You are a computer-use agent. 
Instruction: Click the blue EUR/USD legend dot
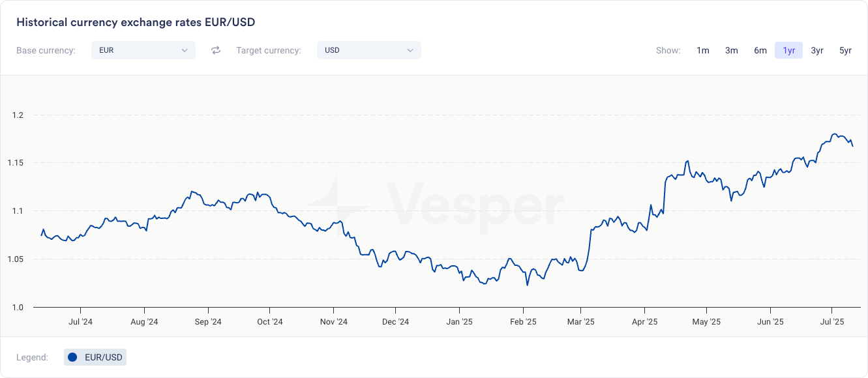(x=72, y=357)
